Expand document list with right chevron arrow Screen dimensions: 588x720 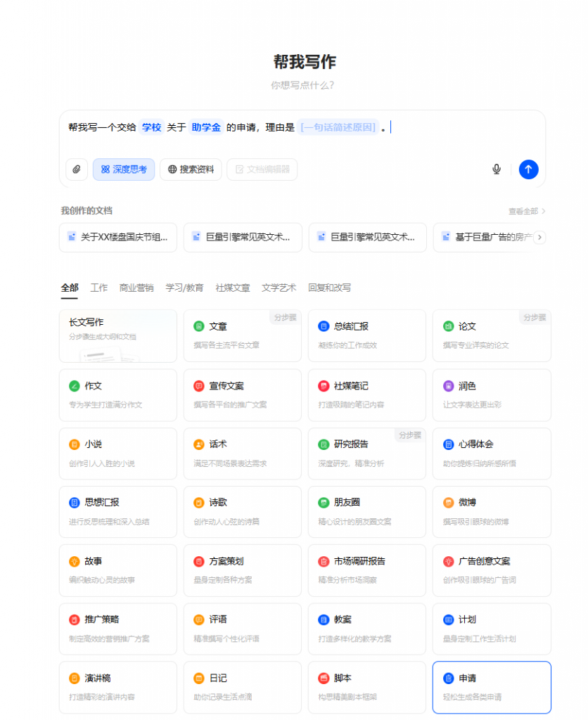(539, 238)
